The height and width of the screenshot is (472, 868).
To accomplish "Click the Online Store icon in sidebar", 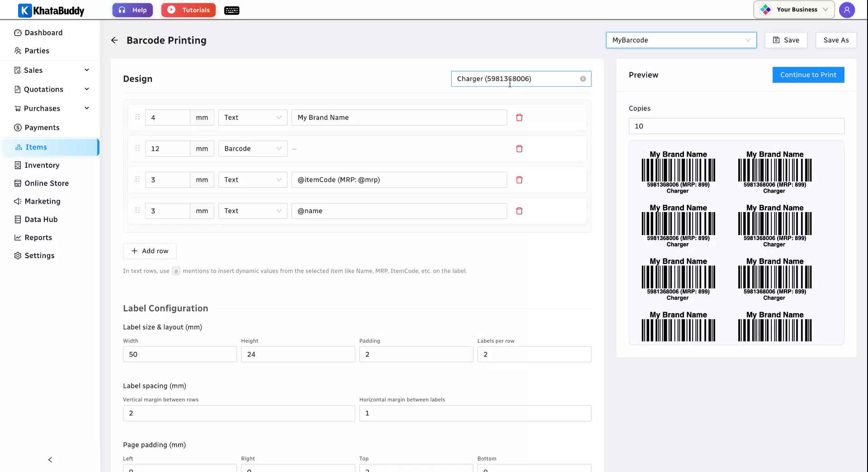I will 18,183.
